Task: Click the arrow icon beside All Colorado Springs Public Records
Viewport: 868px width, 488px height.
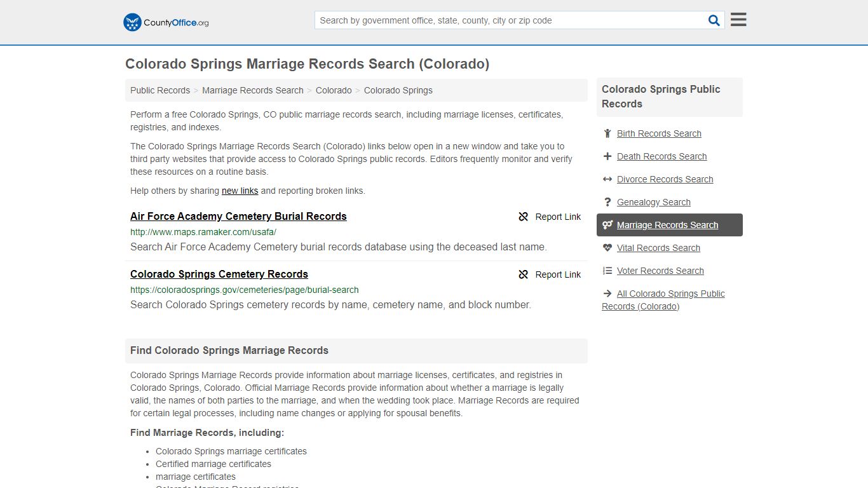Action: pos(607,294)
